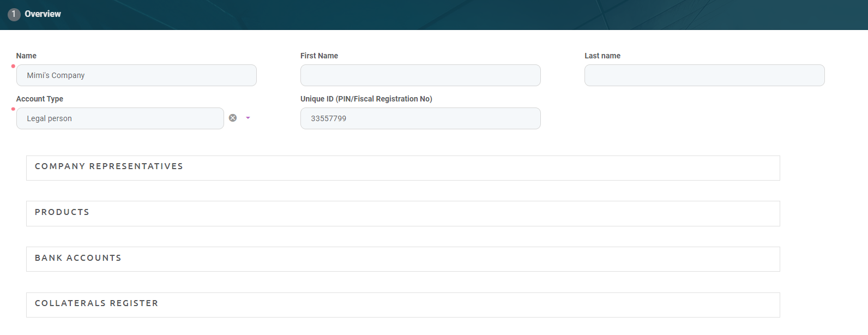Expand the Account Type dropdown arrow

(x=248, y=118)
